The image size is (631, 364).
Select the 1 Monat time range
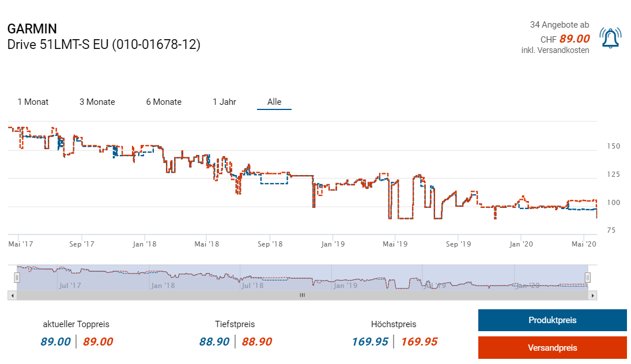click(x=33, y=102)
